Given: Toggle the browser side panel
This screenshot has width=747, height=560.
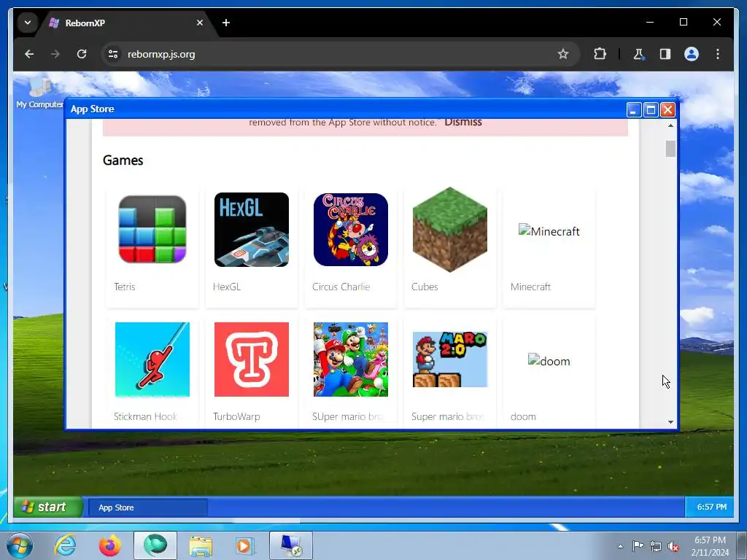Looking at the screenshot, I should pos(665,54).
